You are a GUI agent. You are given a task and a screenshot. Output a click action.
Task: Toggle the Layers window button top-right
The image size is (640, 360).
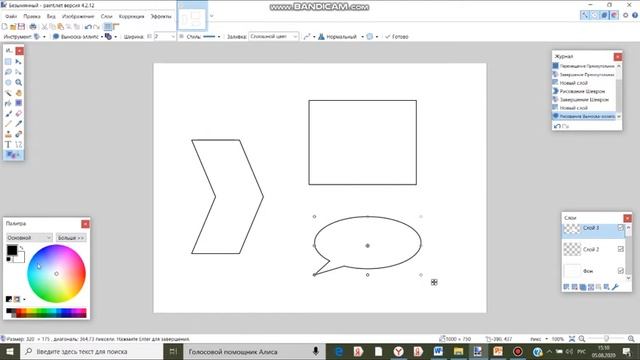pyautogui.click(x=604, y=15)
